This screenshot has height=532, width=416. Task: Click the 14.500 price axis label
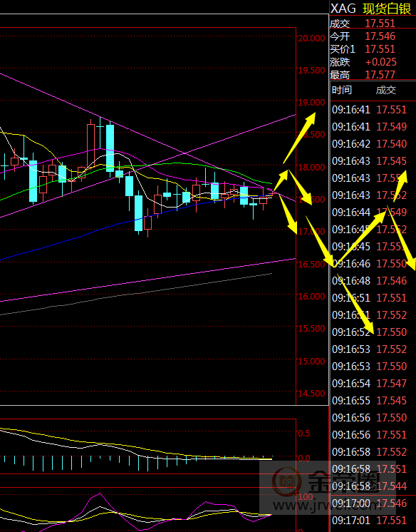pos(311,394)
